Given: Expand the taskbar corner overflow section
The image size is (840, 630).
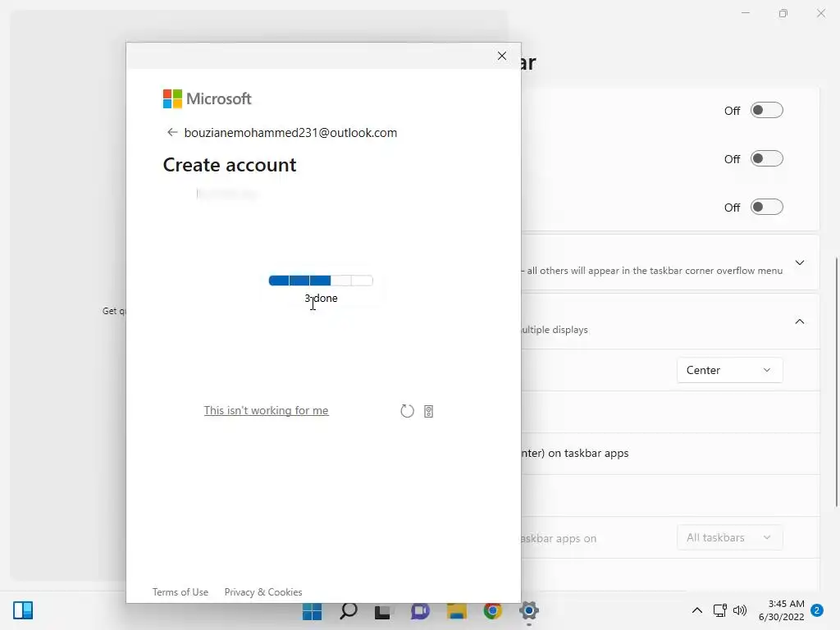Looking at the screenshot, I should pos(799,262).
